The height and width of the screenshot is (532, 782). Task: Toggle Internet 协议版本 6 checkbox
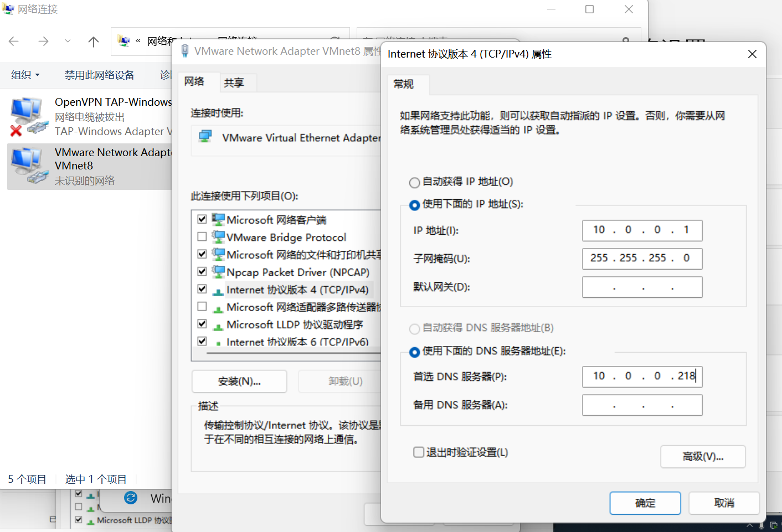202,341
